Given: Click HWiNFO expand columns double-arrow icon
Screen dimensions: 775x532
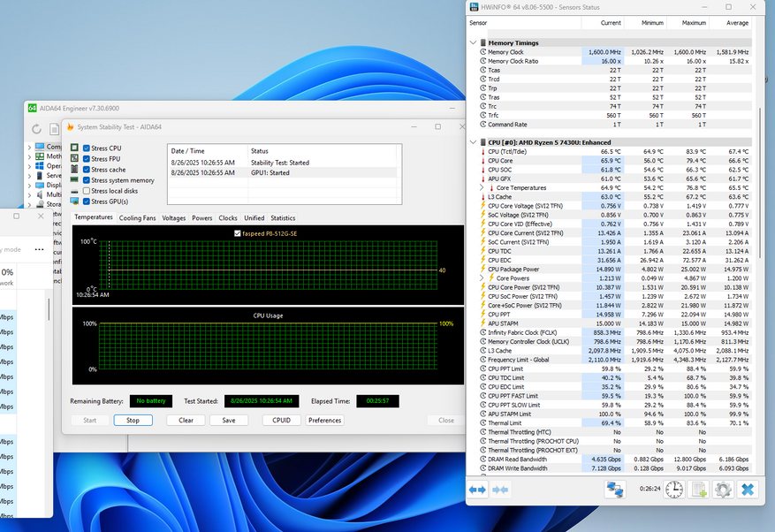Looking at the screenshot, I should tap(478, 489).
